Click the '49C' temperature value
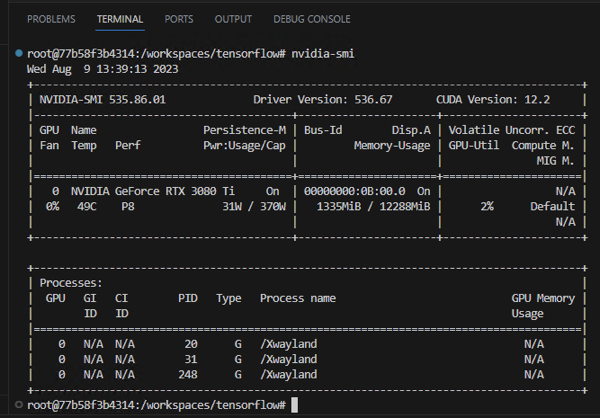600x418 pixels. coord(86,206)
